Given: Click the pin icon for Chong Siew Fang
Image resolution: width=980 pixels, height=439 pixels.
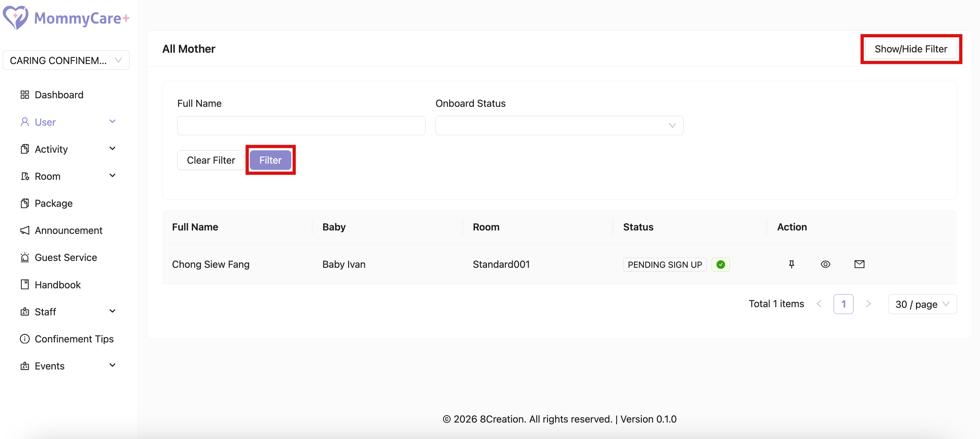Looking at the screenshot, I should click(791, 264).
